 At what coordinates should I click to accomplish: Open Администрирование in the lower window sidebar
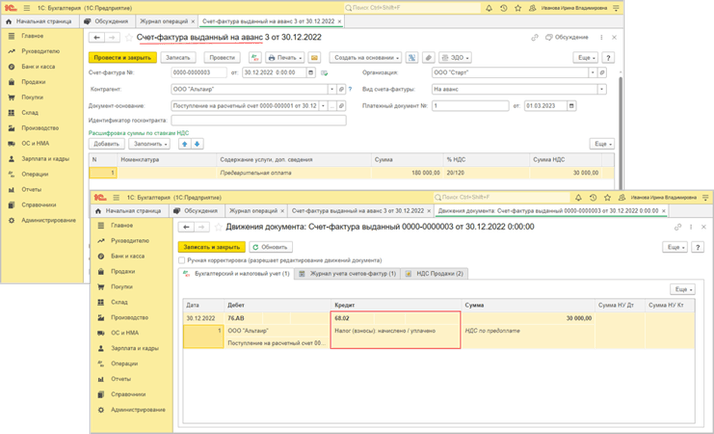click(137, 410)
